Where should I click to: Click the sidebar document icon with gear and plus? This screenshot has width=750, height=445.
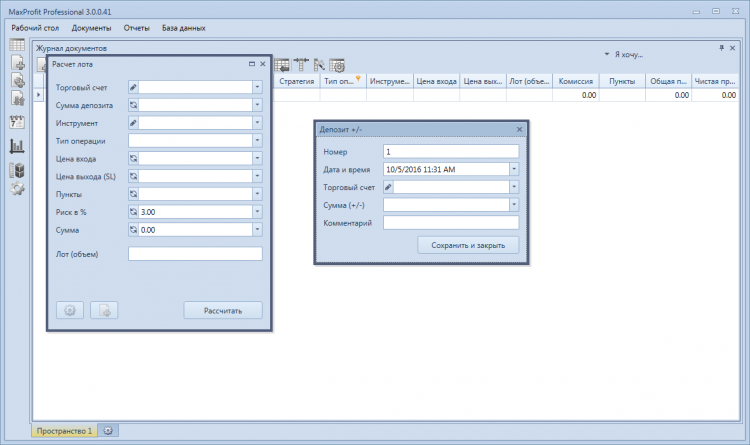click(18, 80)
